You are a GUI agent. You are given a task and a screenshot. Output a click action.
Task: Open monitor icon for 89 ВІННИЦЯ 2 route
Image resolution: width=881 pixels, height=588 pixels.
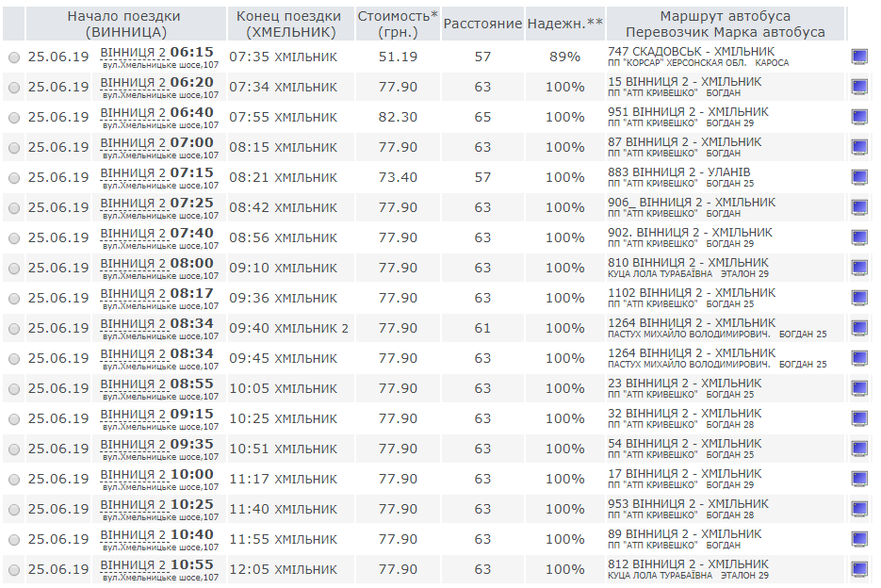click(859, 540)
